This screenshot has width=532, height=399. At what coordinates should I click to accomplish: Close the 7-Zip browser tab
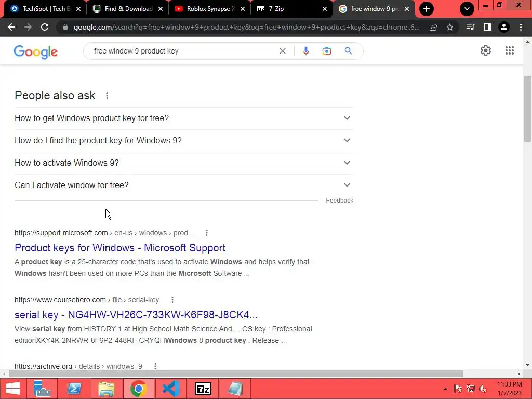tap(325, 9)
